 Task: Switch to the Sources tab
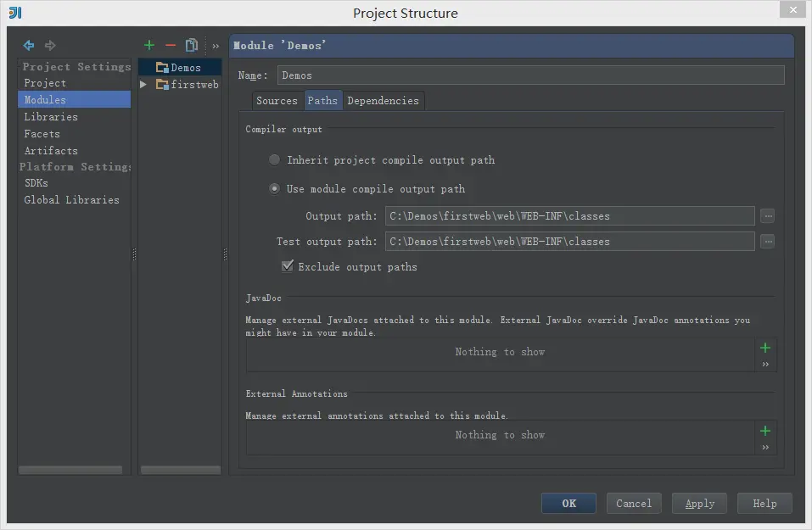point(277,100)
